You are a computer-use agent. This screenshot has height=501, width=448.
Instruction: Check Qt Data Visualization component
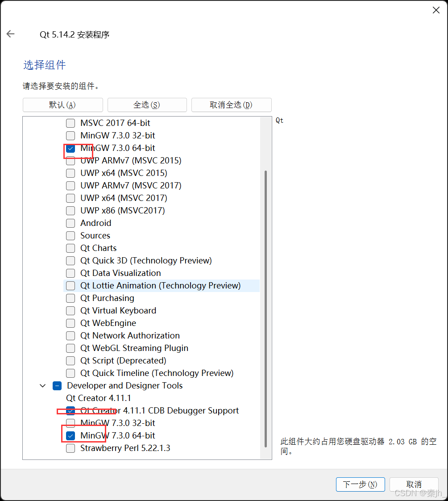tap(70, 273)
